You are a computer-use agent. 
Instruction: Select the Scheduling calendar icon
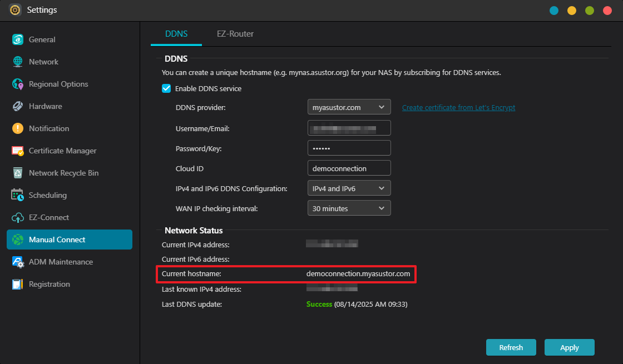[x=18, y=195]
